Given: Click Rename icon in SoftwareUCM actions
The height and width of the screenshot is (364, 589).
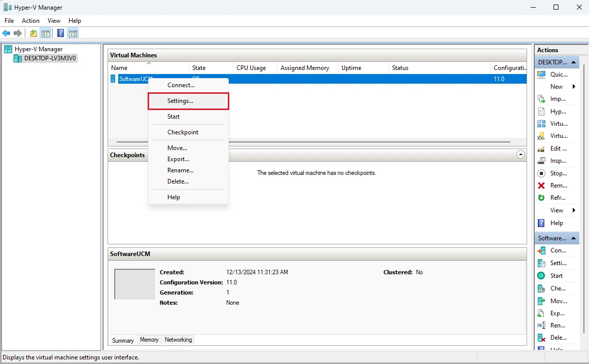Looking at the screenshot, I should point(541,325).
